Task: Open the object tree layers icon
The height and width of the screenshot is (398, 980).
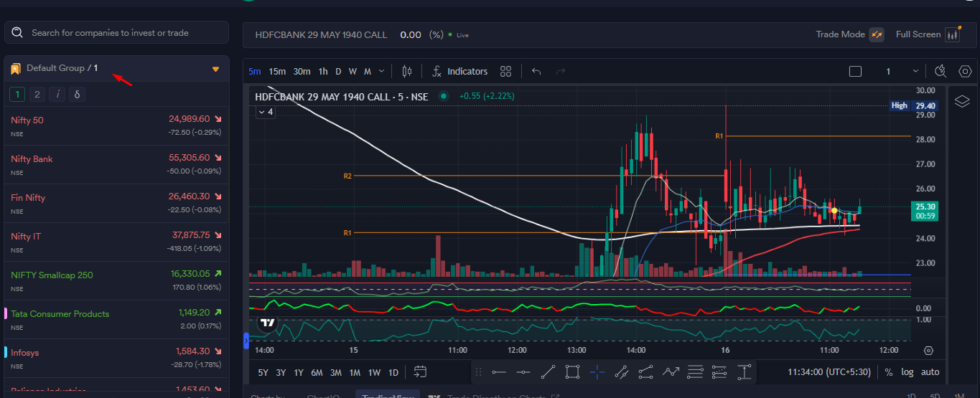Action: [962, 101]
